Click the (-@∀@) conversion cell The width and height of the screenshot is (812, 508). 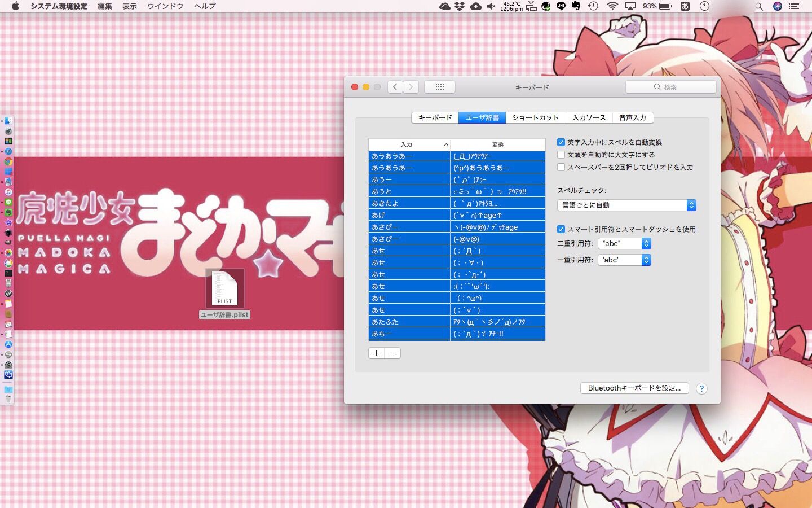(498, 239)
